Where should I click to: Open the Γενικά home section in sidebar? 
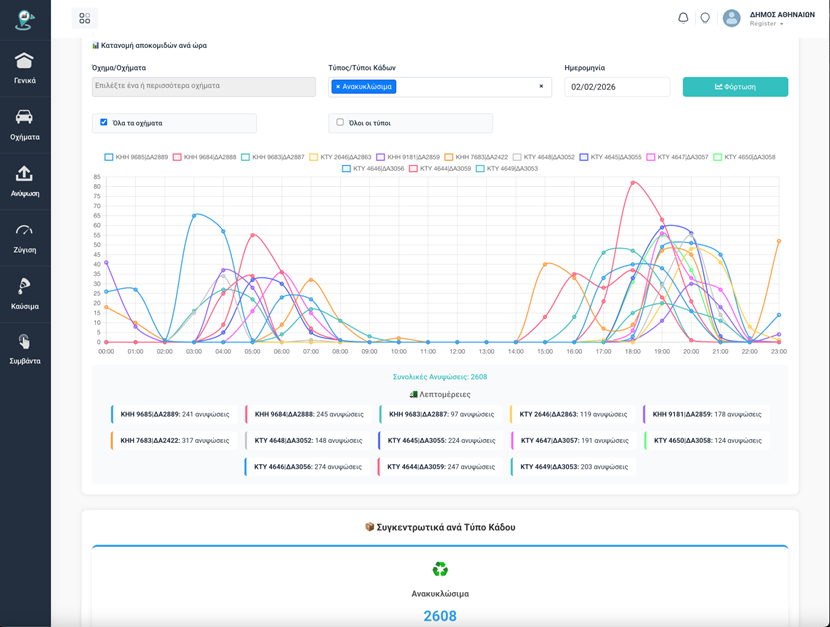(x=25, y=68)
